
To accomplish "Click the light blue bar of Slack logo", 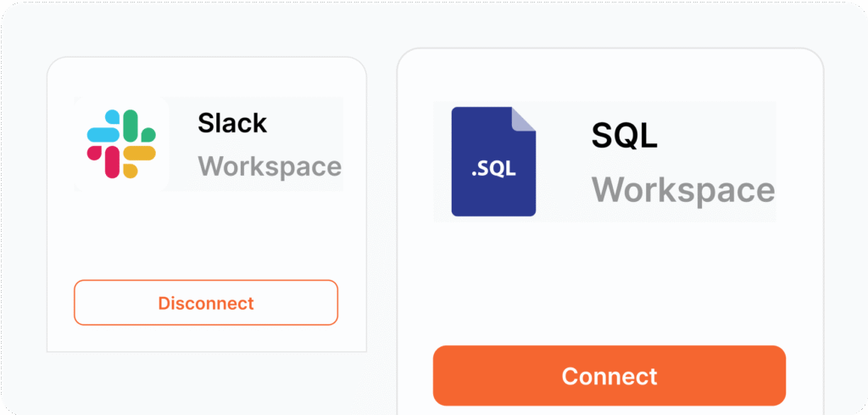I will (x=103, y=135).
